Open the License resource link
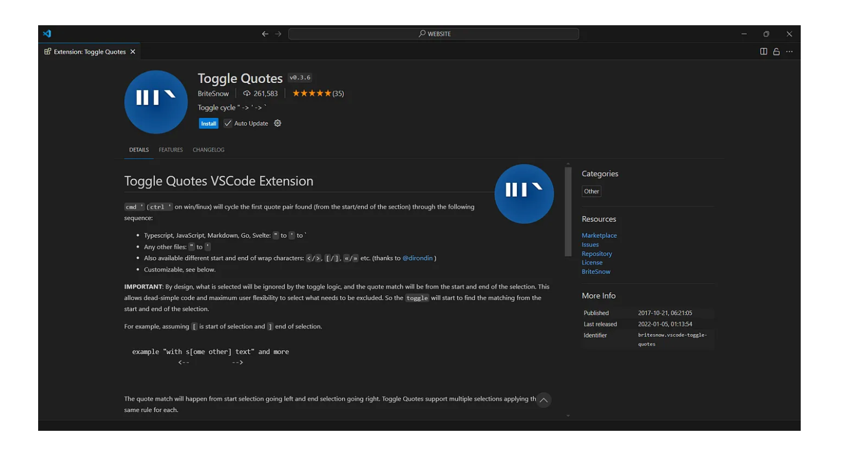 click(x=592, y=263)
